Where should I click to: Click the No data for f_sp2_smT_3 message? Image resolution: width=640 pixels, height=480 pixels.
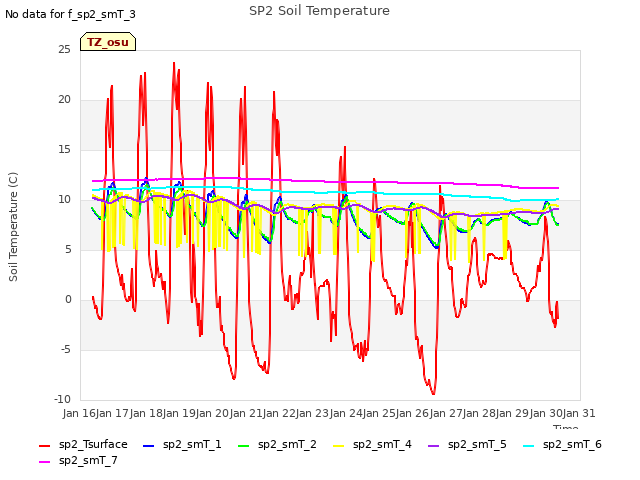pyautogui.click(x=70, y=14)
